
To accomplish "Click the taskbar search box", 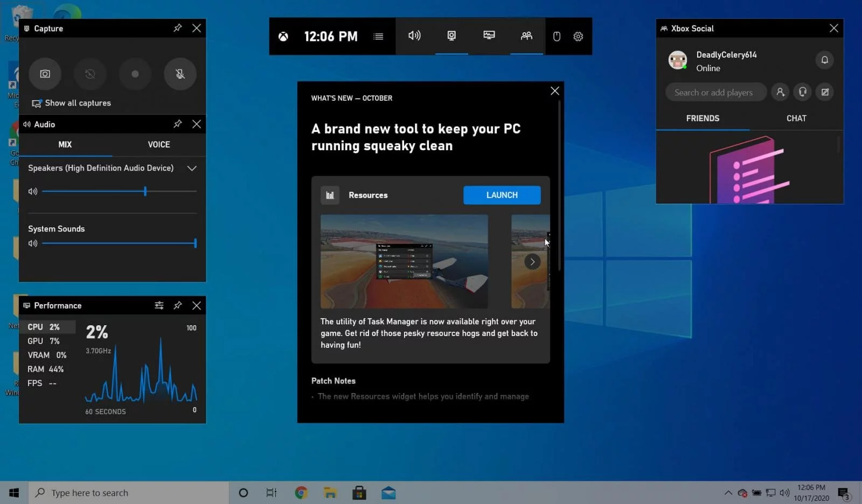I will (x=129, y=493).
